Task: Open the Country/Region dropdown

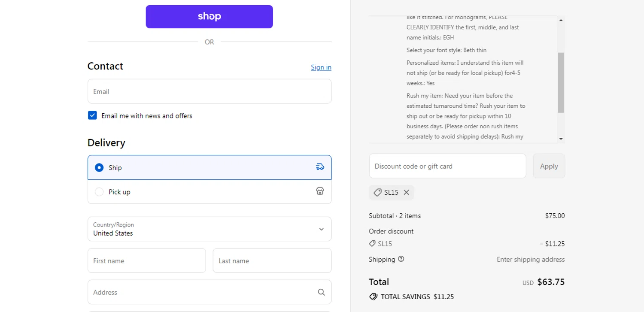Action: [x=209, y=229]
